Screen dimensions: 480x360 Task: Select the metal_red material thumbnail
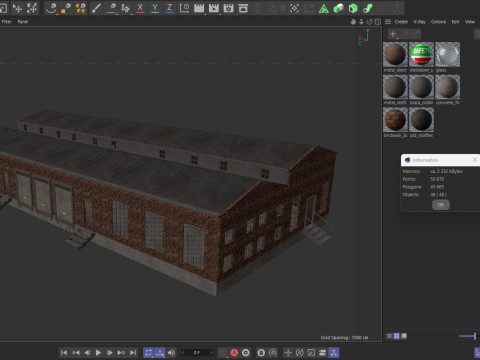[395, 87]
